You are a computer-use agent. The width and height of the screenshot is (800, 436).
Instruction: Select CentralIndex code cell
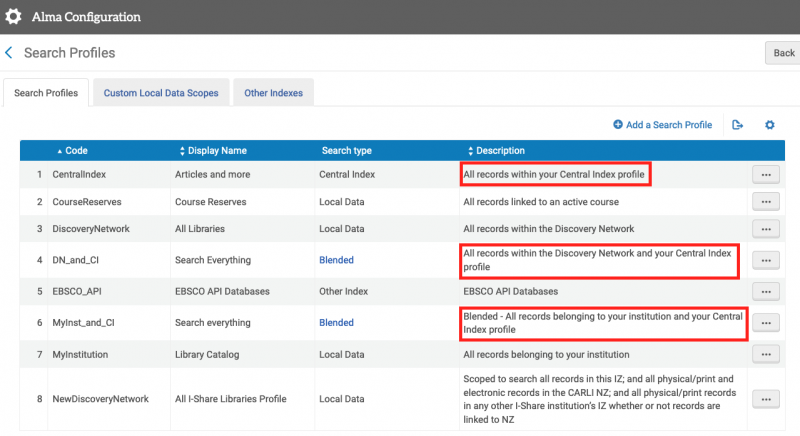pos(79,174)
